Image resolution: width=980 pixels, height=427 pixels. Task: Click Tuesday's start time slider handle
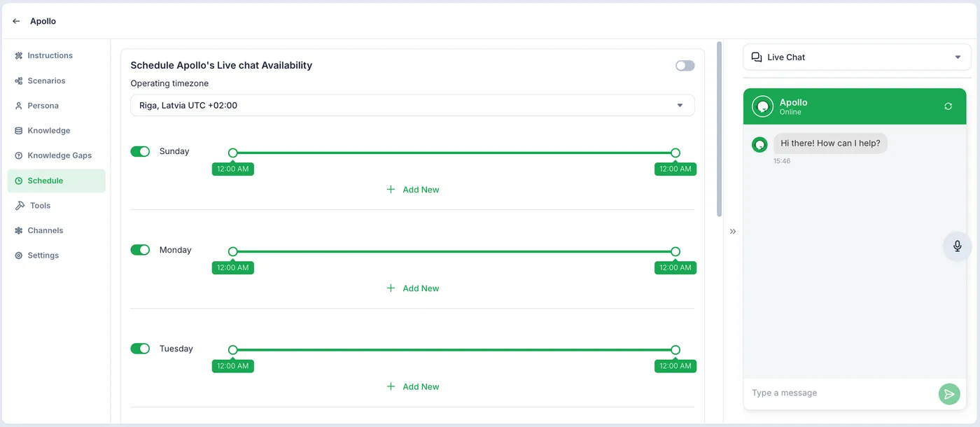233,350
